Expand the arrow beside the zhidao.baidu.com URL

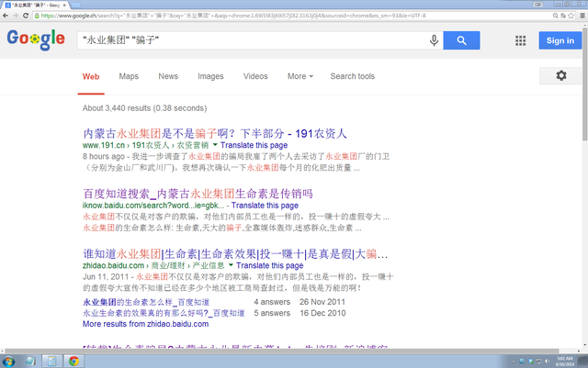pos(231,265)
